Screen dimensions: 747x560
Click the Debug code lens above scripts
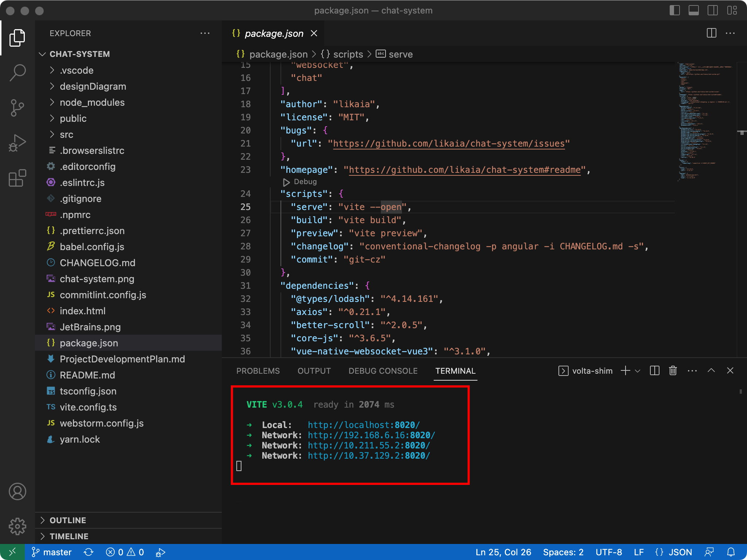point(305,182)
